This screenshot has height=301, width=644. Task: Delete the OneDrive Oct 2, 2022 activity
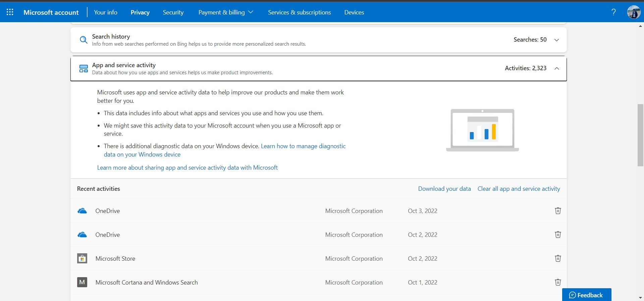[x=558, y=234]
